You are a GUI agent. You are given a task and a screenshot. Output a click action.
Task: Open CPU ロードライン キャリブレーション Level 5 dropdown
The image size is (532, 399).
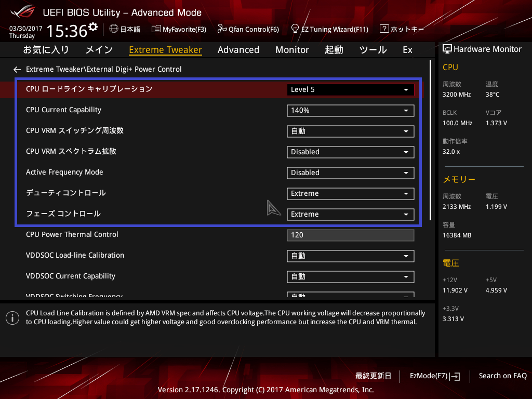tap(351, 89)
